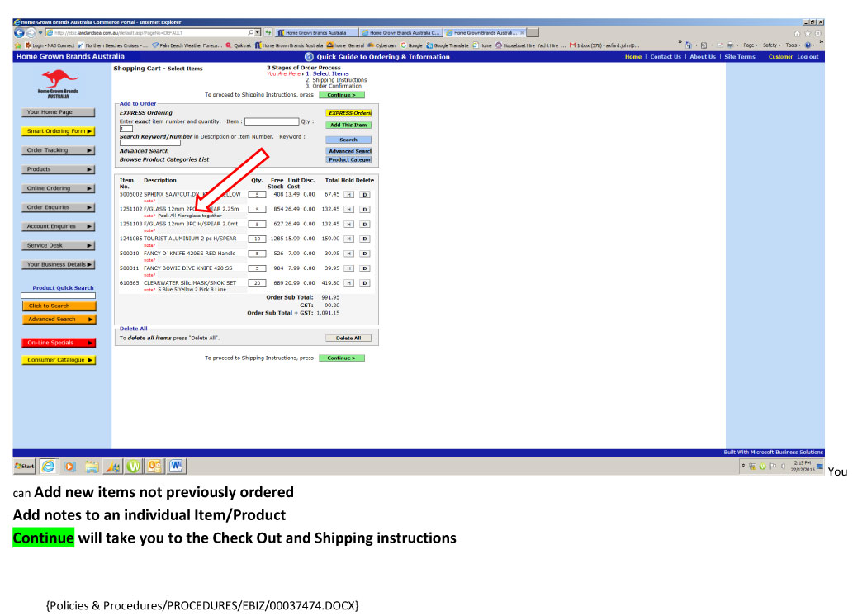Toggle Hold for CLEARWATER mask/snorkel set
This screenshot has width=867, height=616.
coord(348,283)
